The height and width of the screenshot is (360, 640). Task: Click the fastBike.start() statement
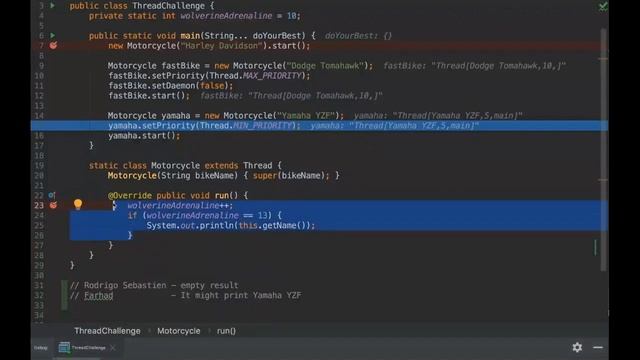[149, 96]
